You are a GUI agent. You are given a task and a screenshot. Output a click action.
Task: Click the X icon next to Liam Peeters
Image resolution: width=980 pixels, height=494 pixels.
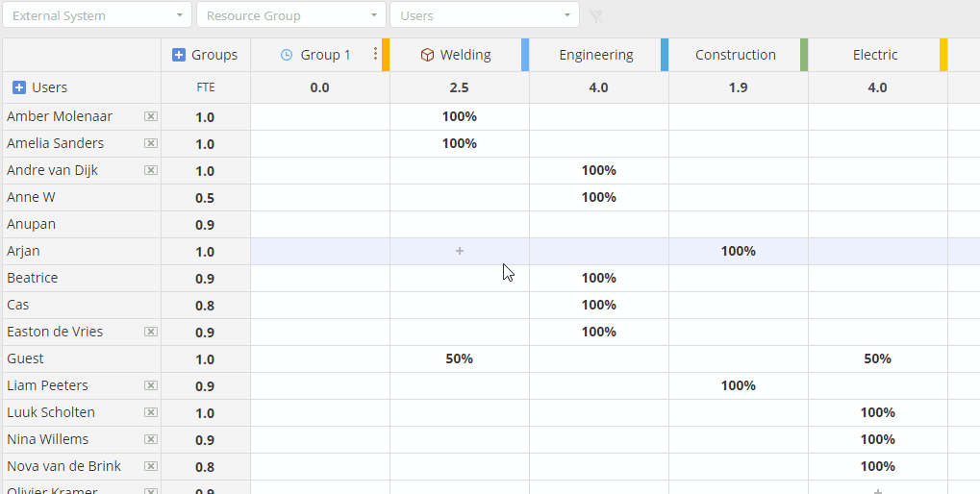151,385
